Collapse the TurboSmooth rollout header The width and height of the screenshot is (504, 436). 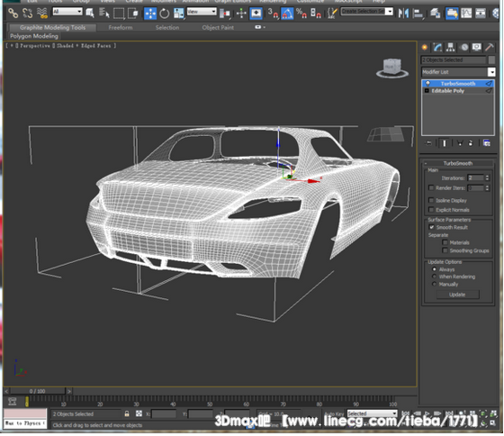[x=458, y=163]
